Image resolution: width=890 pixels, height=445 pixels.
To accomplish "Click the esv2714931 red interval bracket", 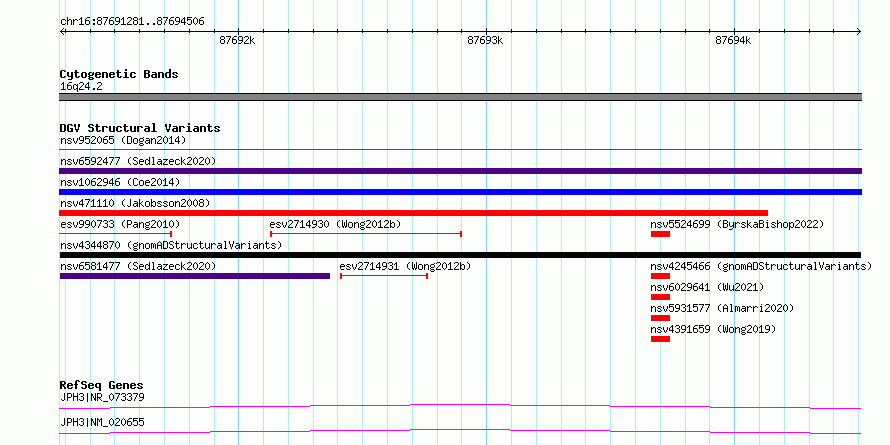I will [x=384, y=276].
